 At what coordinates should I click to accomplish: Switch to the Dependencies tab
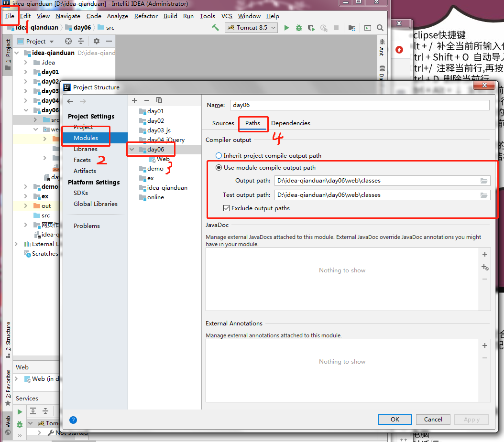(291, 123)
